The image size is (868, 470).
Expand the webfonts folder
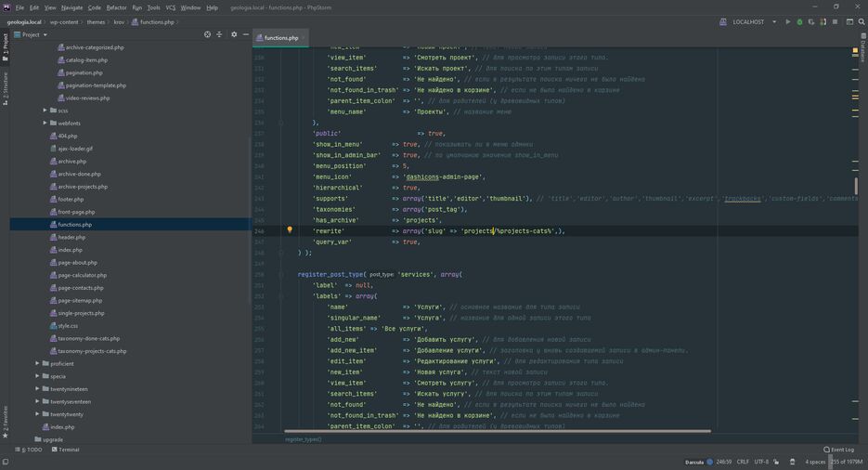[45, 123]
